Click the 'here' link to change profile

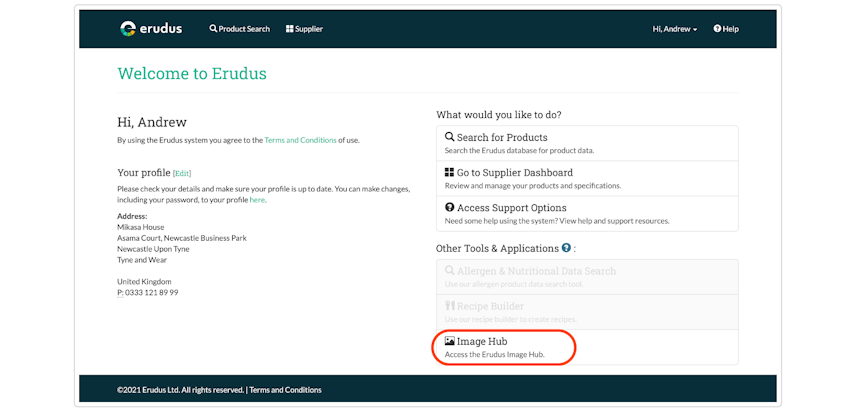point(257,200)
